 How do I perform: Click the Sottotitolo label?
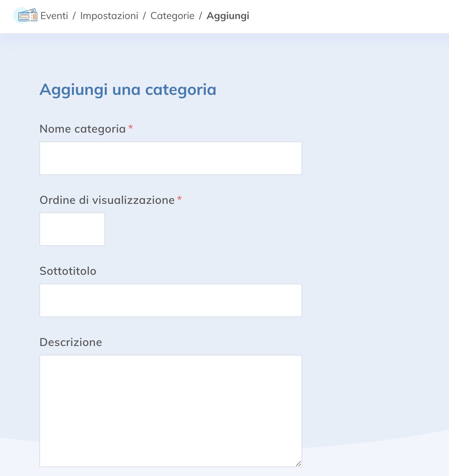coord(68,271)
